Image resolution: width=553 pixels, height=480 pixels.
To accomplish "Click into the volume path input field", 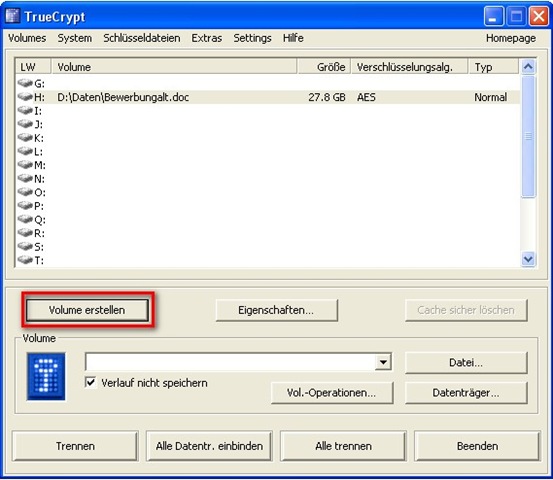I will 230,362.
